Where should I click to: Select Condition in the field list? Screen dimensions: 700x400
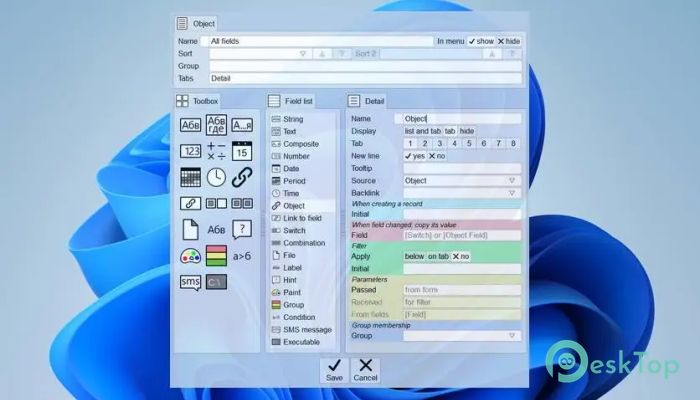tap(302, 317)
